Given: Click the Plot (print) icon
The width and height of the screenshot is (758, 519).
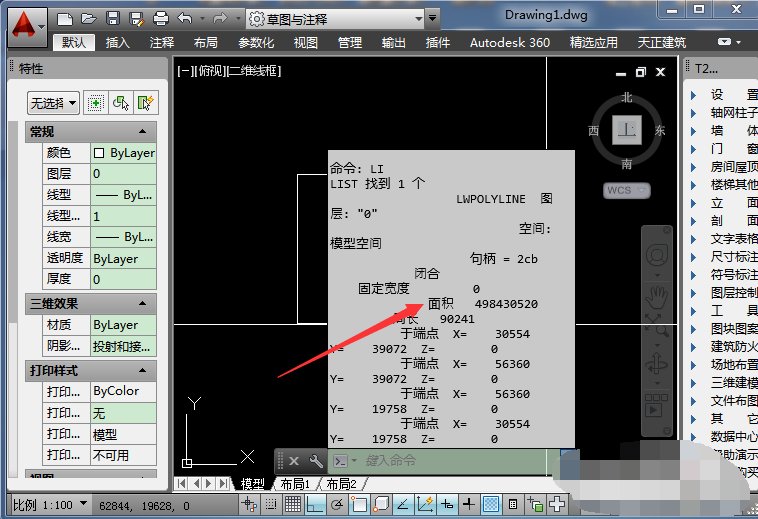Looking at the screenshot, I should click(x=161, y=18).
